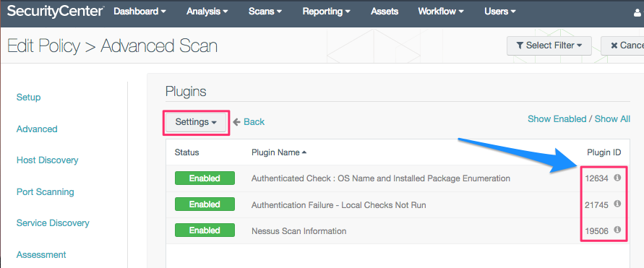644x268 pixels.
Task: Select the Setup section
Action: tap(28, 98)
